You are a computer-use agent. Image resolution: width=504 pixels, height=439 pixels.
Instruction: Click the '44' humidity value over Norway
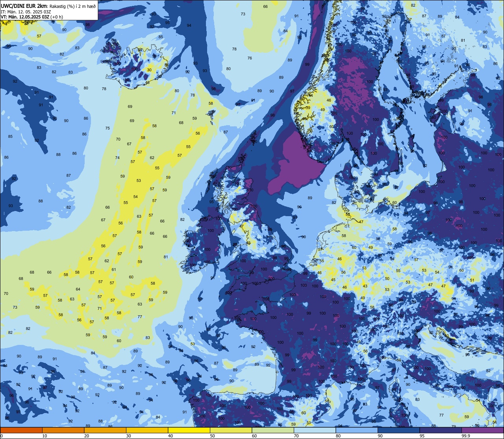310,95
